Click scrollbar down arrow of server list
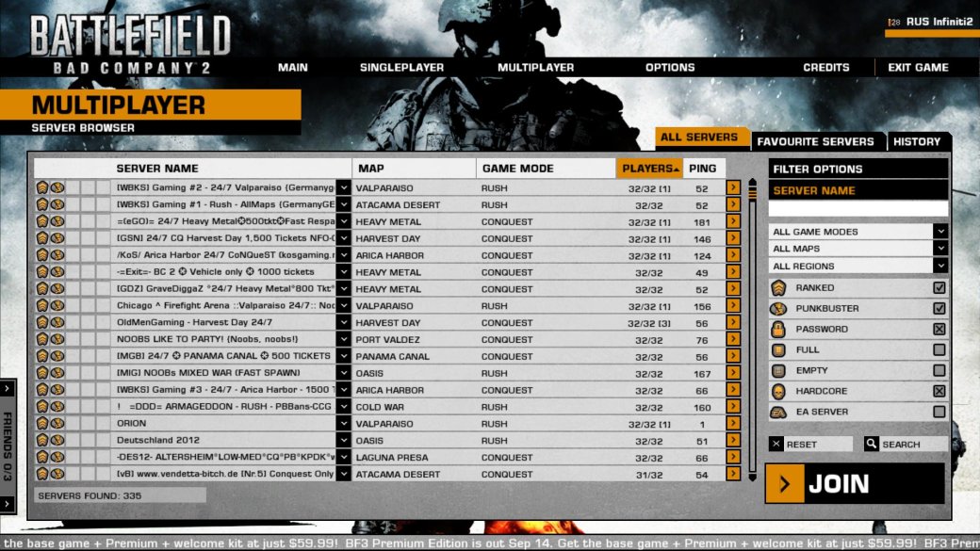 coord(753,478)
